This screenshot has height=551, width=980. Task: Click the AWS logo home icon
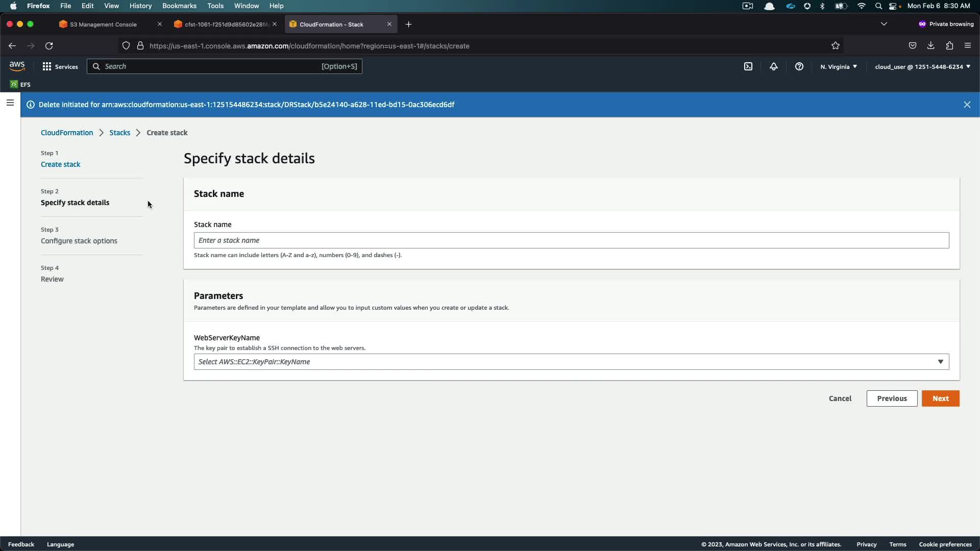[x=17, y=66]
